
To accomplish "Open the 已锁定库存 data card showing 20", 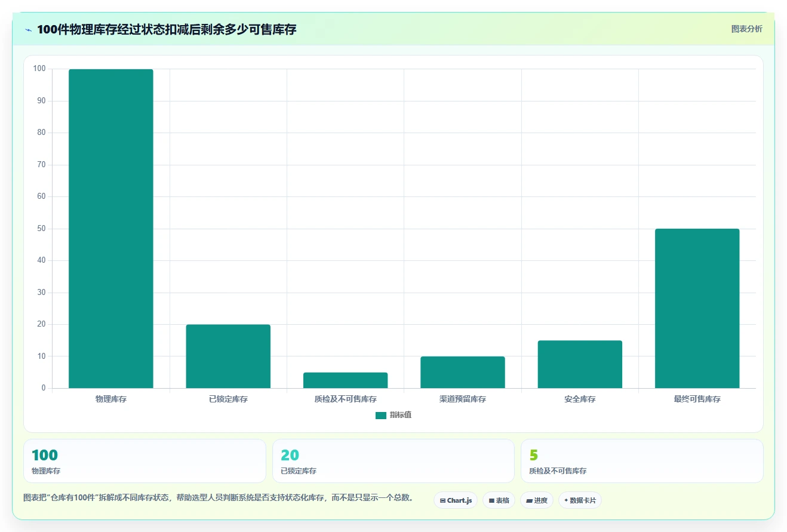I will coord(393,461).
